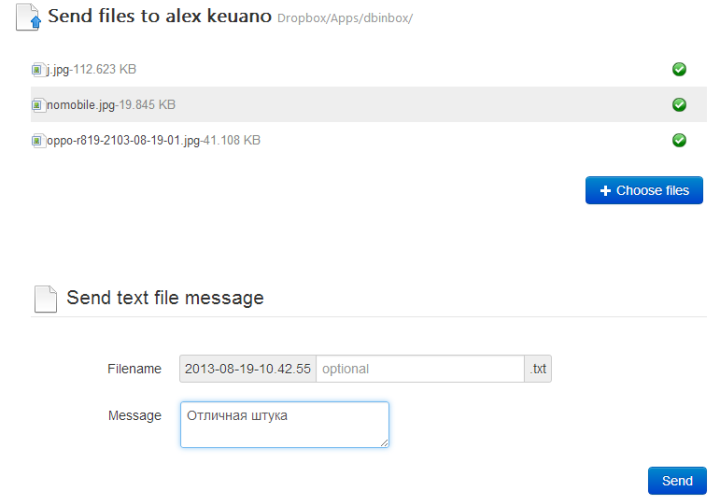This screenshot has height=500, width=720.
Task: Select the j.jpg file name
Action: pyautogui.click(x=58, y=70)
